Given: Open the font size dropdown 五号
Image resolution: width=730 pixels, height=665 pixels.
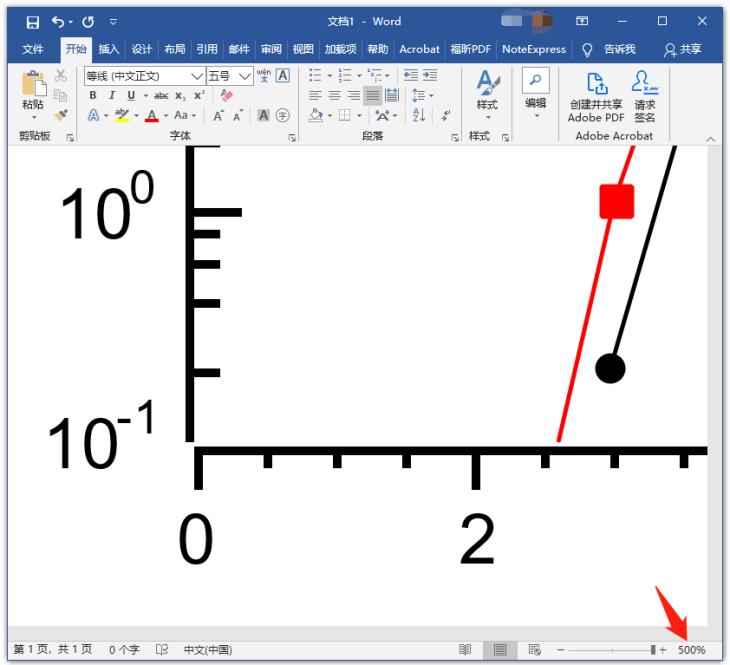Looking at the screenshot, I should (x=245, y=76).
